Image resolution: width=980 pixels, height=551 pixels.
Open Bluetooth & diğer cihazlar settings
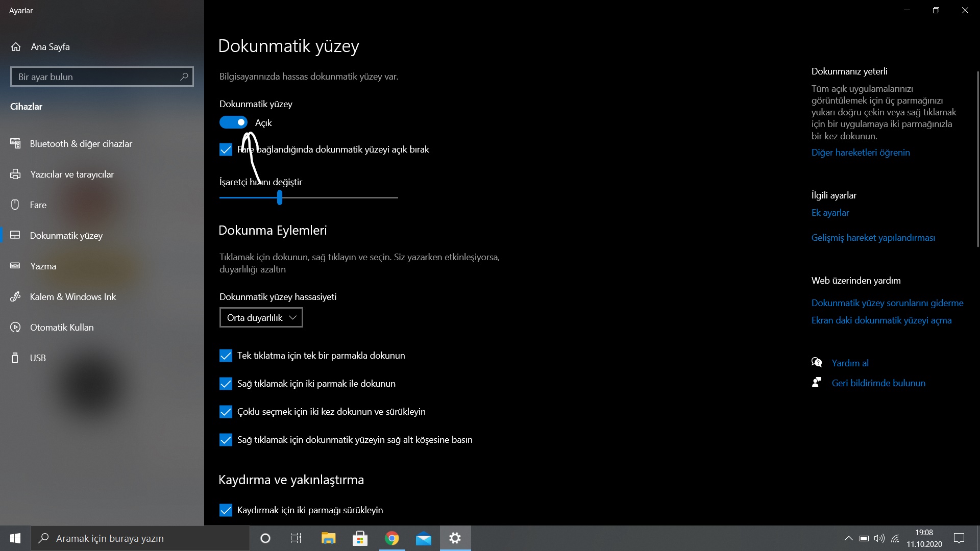click(81, 144)
